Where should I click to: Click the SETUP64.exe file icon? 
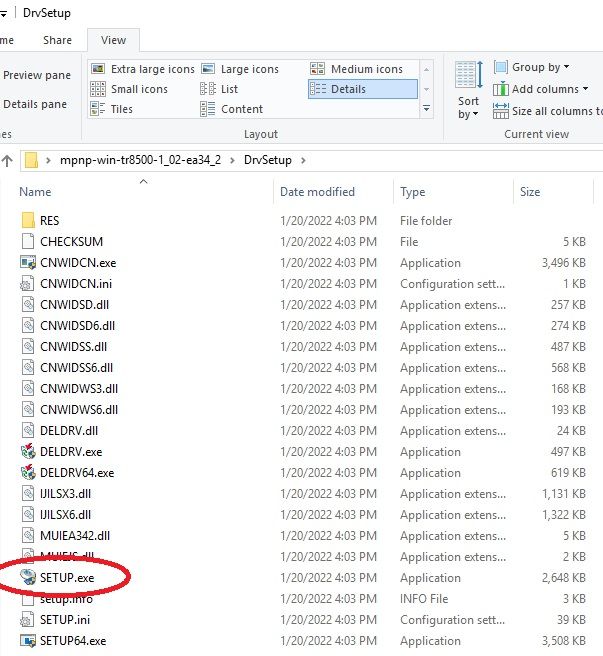coord(28,641)
